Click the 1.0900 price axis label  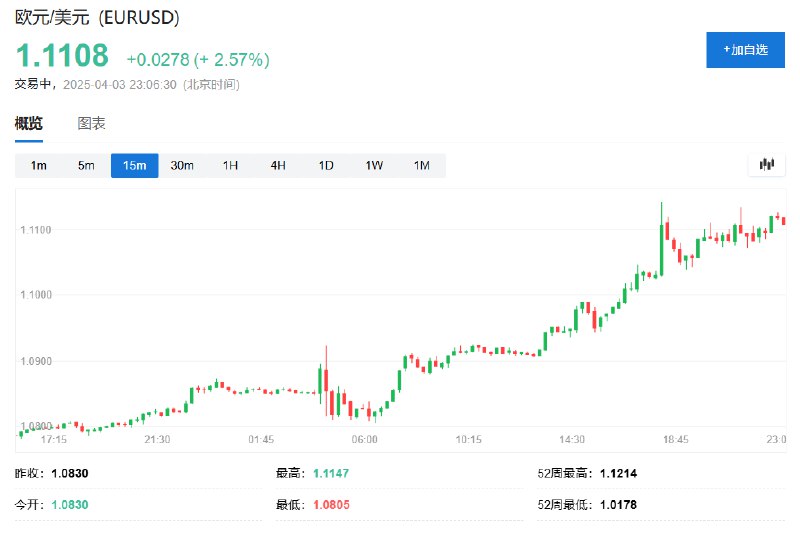(36, 361)
